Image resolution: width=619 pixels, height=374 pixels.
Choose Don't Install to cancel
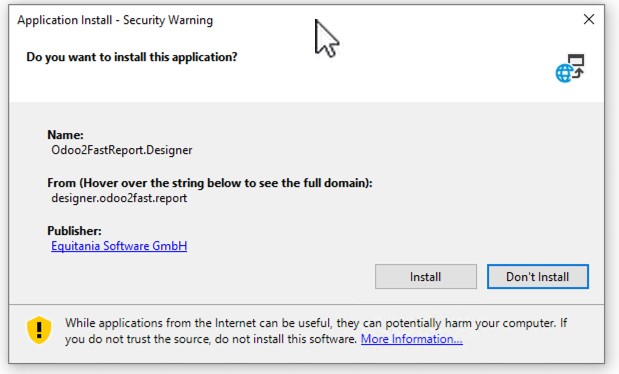click(538, 276)
